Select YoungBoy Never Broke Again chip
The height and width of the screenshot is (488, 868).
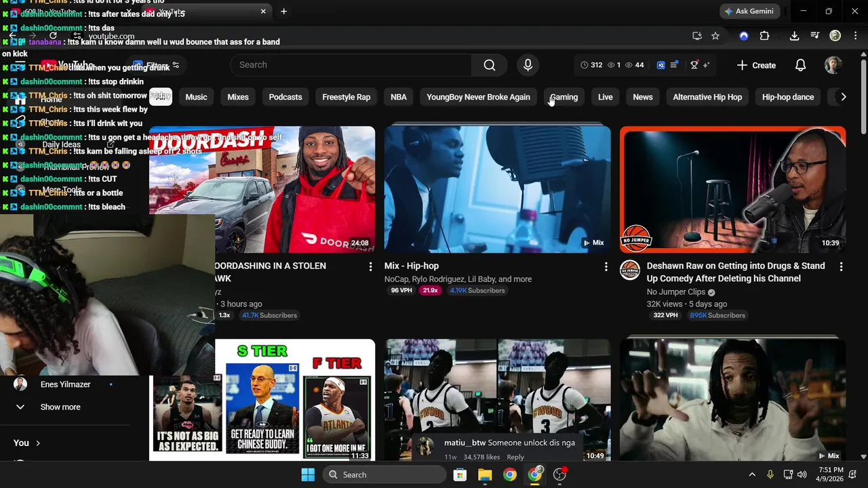coord(478,97)
